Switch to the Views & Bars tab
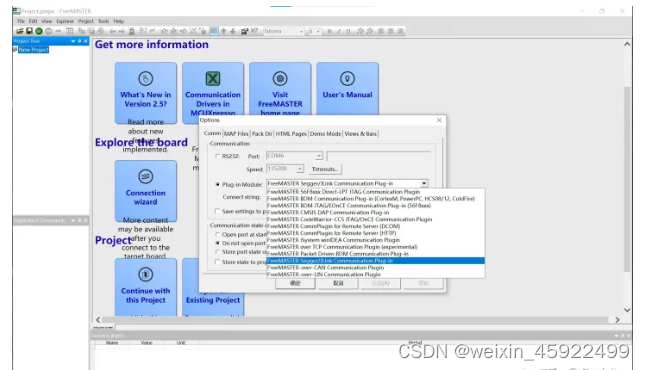This screenshot has width=645, height=370. pyautogui.click(x=360, y=134)
